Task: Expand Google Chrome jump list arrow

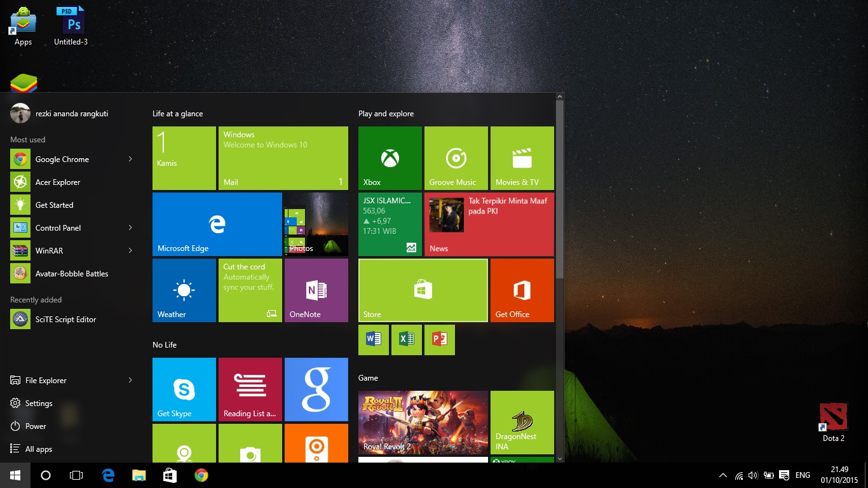Action: click(130, 159)
